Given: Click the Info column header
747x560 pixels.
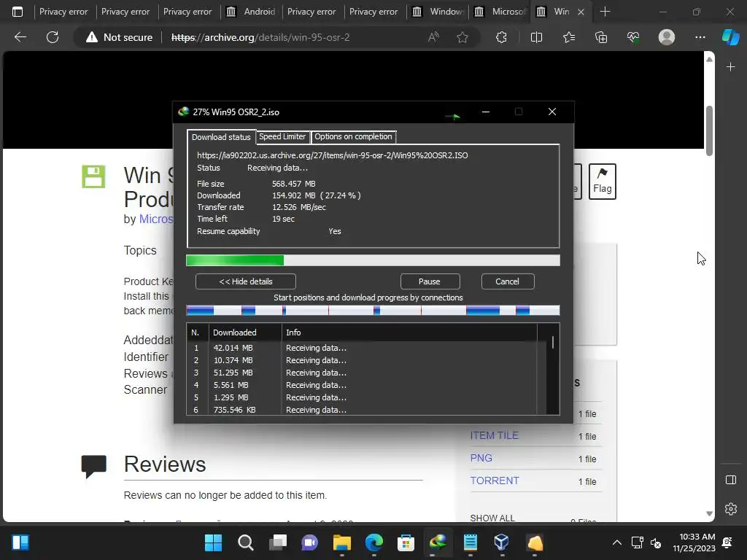Looking at the screenshot, I should point(409,332).
